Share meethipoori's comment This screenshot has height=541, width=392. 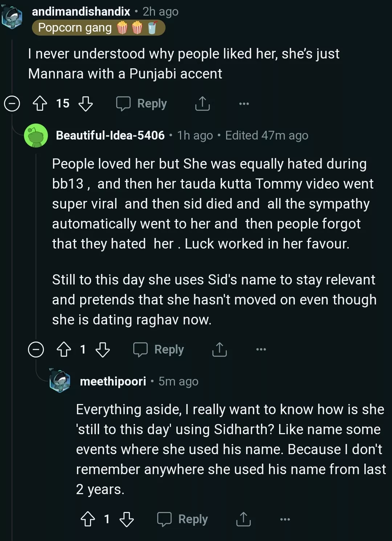pos(244,519)
